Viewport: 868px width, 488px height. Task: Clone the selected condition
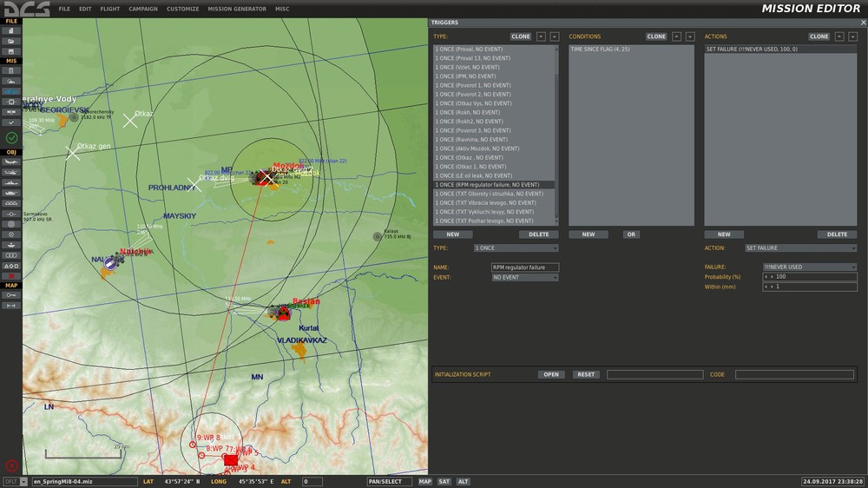656,36
